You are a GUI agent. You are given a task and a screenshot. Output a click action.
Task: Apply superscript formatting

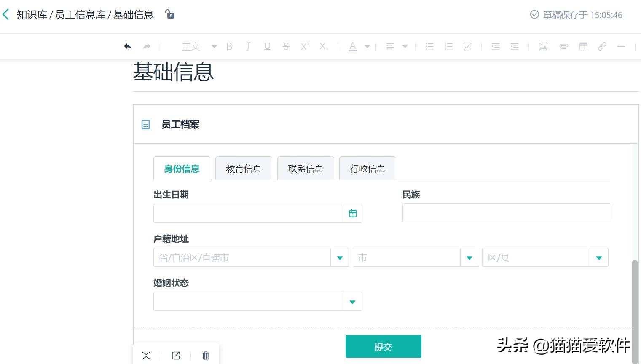point(304,46)
